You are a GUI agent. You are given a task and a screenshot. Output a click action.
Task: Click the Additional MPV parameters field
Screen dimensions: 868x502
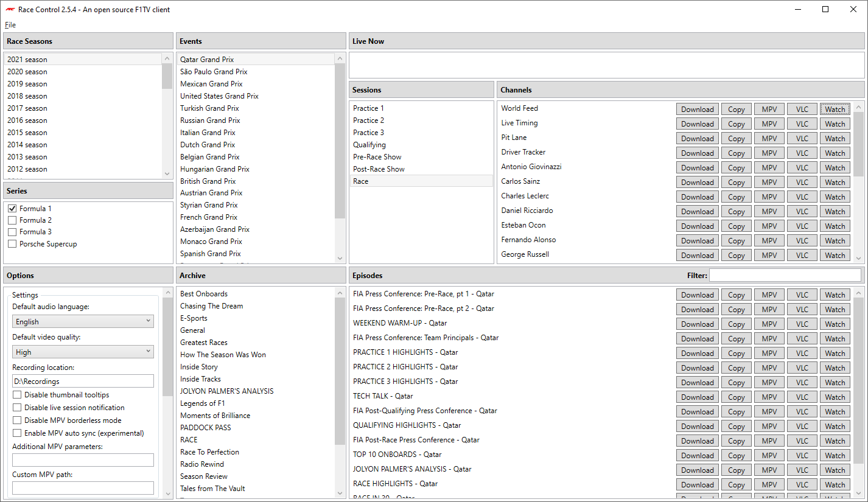[x=83, y=460]
